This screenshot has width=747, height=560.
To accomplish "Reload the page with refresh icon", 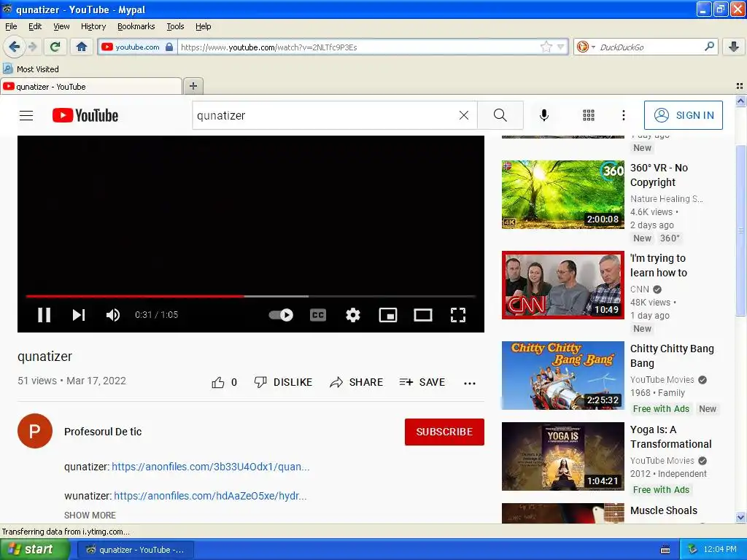I will click(55, 47).
